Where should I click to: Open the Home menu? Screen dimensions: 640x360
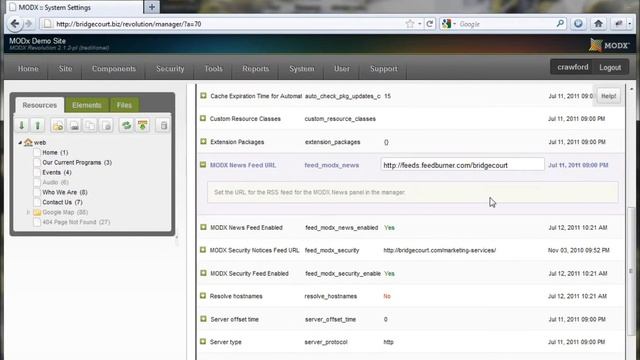point(28,69)
